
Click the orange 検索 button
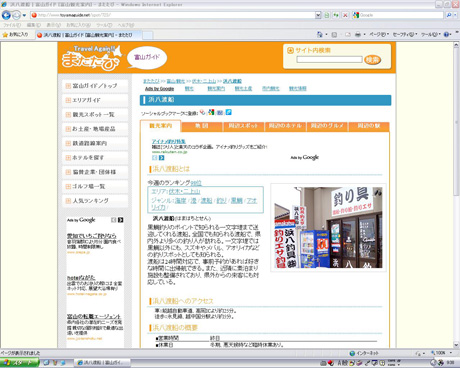click(x=372, y=60)
